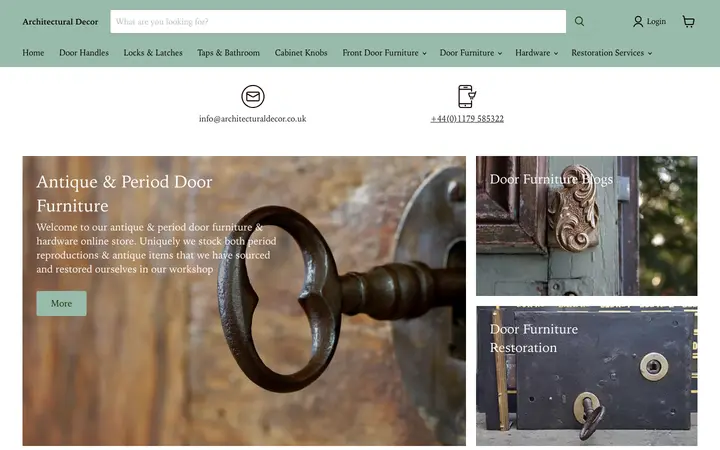Open Locks & Latches category
The width and height of the screenshot is (720, 450).
153,53
